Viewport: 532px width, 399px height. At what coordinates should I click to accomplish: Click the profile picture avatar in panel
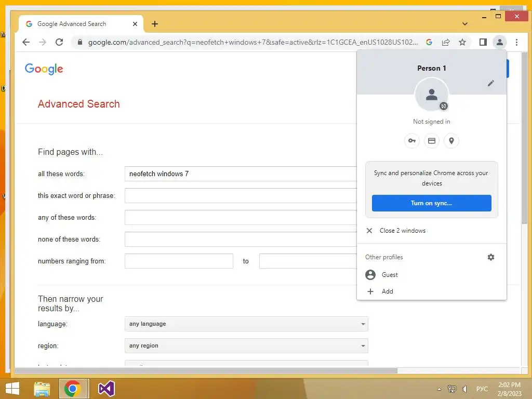tap(432, 95)
